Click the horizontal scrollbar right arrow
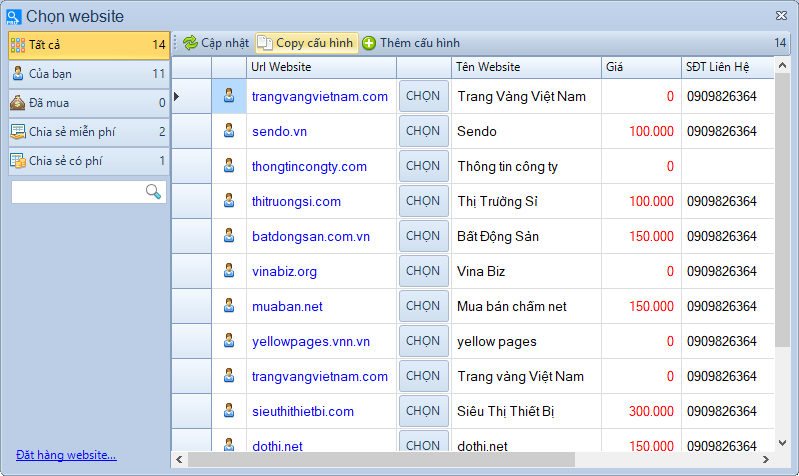 [x=765, y=459]
